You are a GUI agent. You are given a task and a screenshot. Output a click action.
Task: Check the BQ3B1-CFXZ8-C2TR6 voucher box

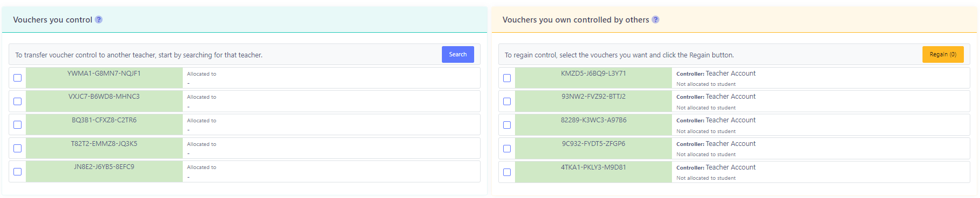point(18,124)
